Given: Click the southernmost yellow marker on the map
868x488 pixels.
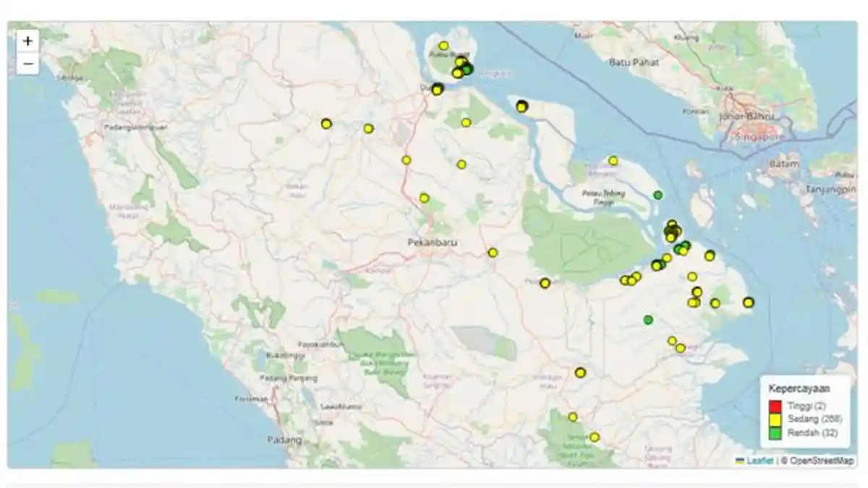Looking at the screenshot, I should pyautogui.click(x=595, y=437).
